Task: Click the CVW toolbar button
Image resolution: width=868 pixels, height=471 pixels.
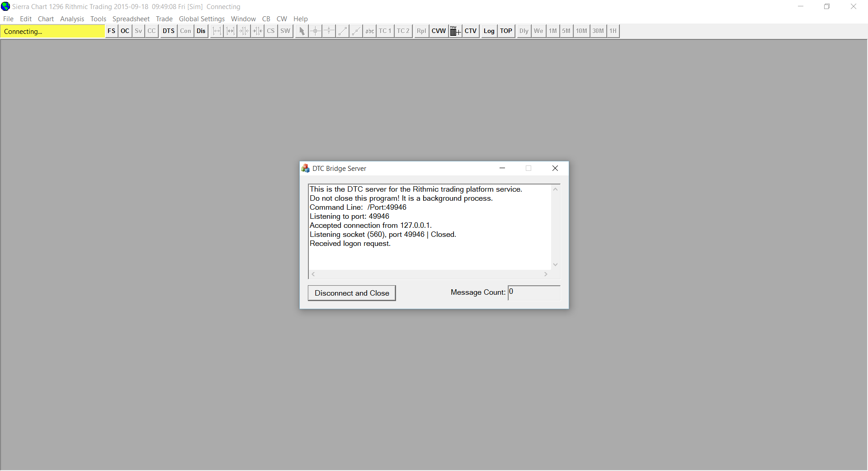Action: [439, 31]
